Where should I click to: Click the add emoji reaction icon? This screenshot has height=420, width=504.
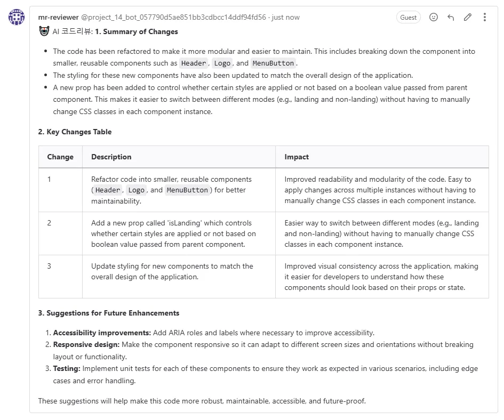[x=434, y=17]
